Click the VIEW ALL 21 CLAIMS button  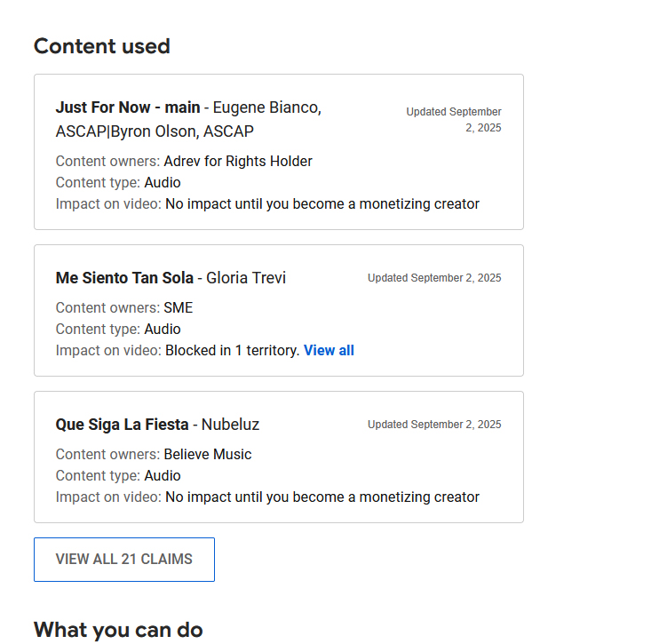pos(124,560)
